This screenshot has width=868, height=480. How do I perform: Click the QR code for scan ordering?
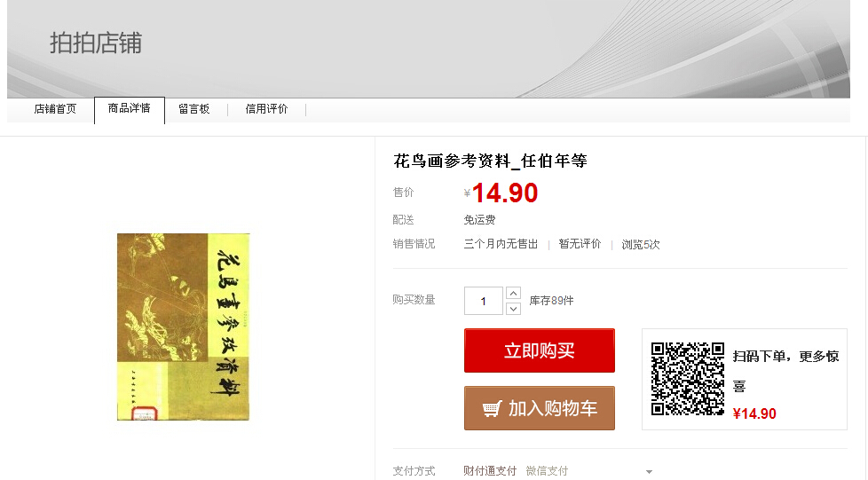coord(688,379)
